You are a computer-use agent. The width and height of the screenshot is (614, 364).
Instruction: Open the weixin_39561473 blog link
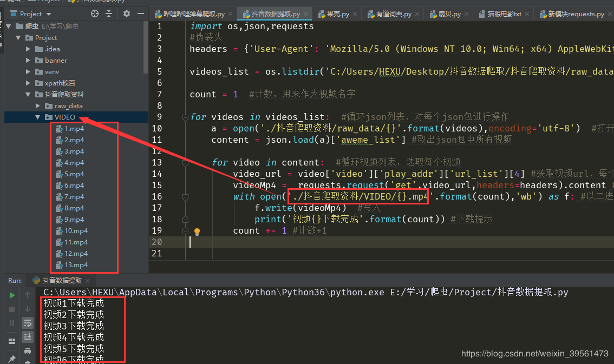click(535, 353)
